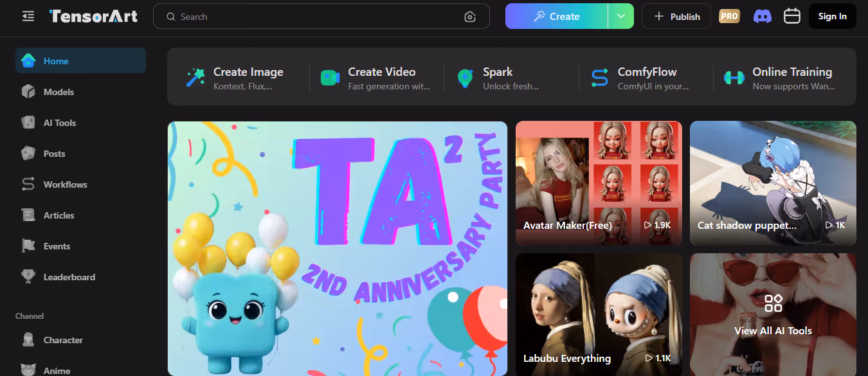Screen dimensions: 868x376
Task: Go to Workflows in the sidebar
Action: (x=64, y=184)
